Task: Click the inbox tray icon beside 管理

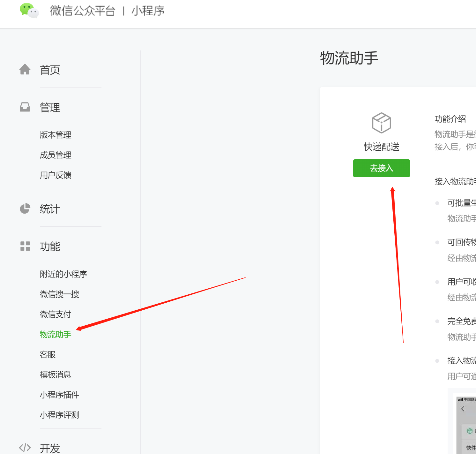Action: [25, 107]
